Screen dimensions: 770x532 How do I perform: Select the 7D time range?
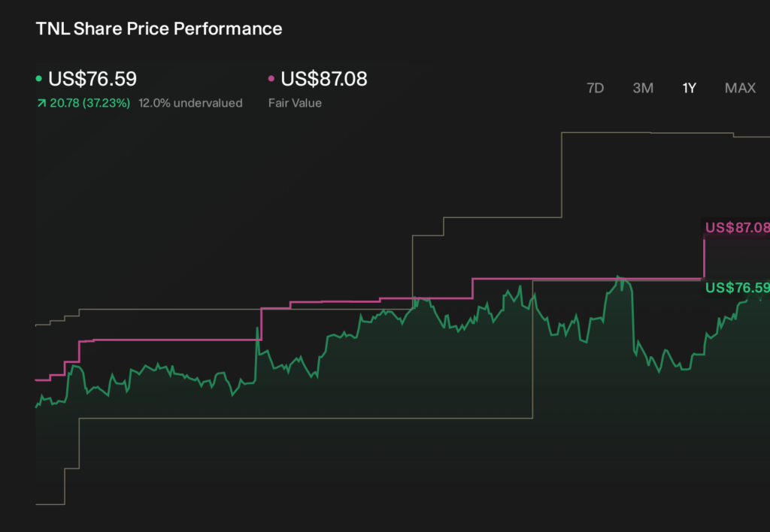click(596, 89)
